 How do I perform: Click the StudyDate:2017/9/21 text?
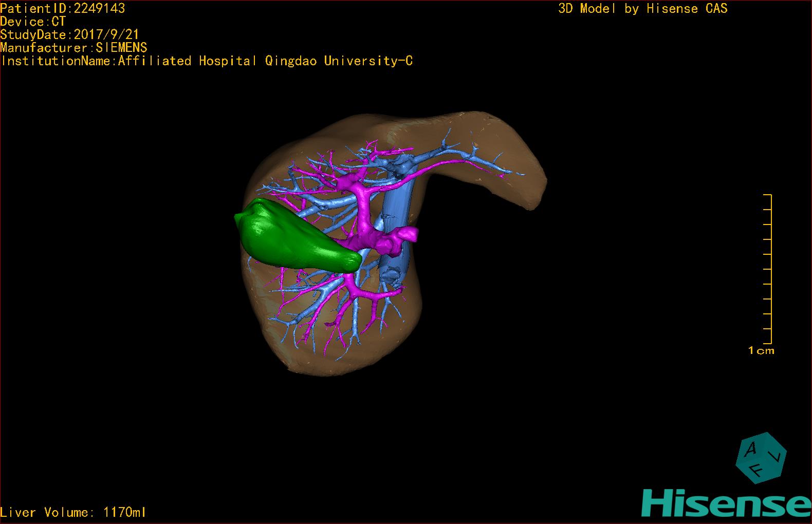(x=70, y=35)
